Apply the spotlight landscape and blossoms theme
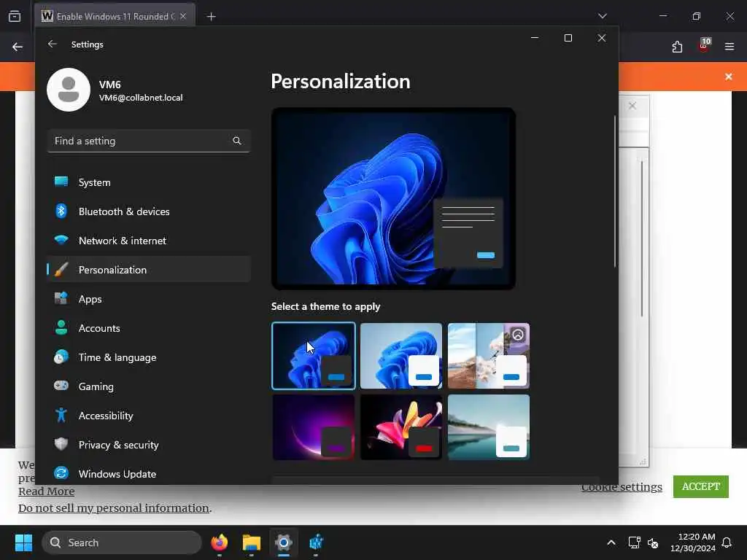Screen dimensions: 747x560 pos(489,356)
